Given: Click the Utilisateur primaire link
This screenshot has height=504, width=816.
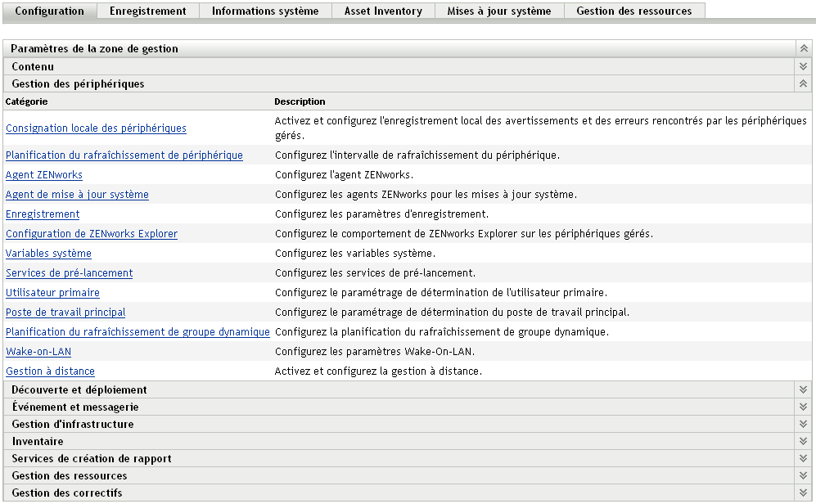Looking at the screenshot, I should coord(52,293).
